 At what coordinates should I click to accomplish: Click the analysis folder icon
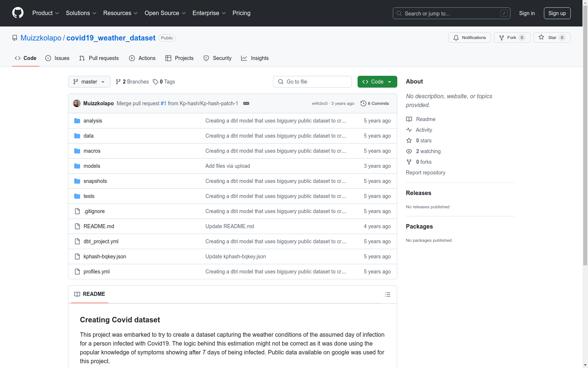click(77, 121)
